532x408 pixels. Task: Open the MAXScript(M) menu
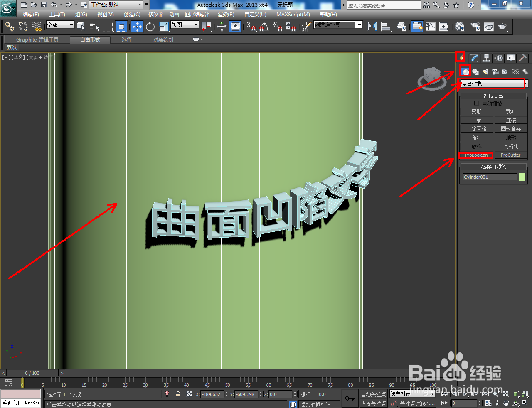pyautogui.click(x=293, y=15)
